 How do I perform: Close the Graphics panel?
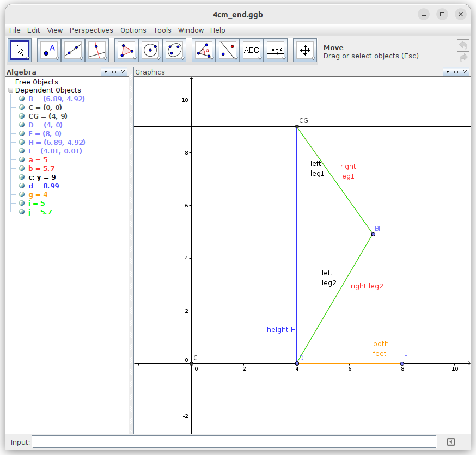click(465, 72)
